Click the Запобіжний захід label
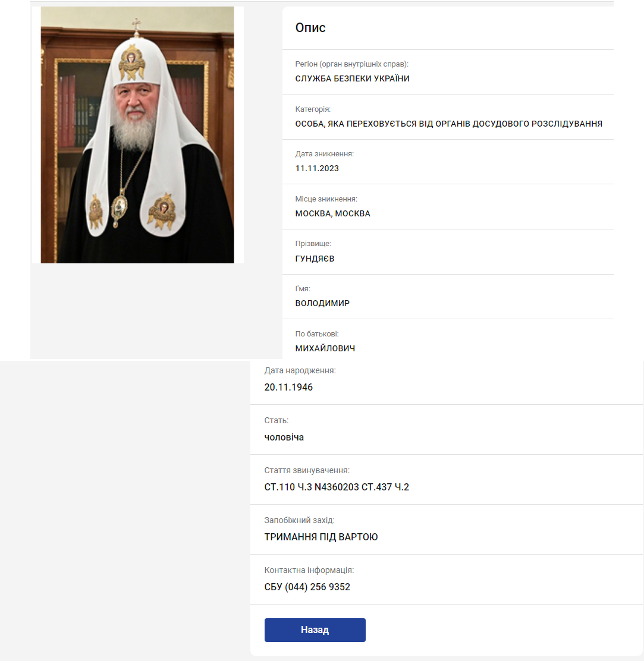Viewport: 644px width, 661px height. [300, 521]
